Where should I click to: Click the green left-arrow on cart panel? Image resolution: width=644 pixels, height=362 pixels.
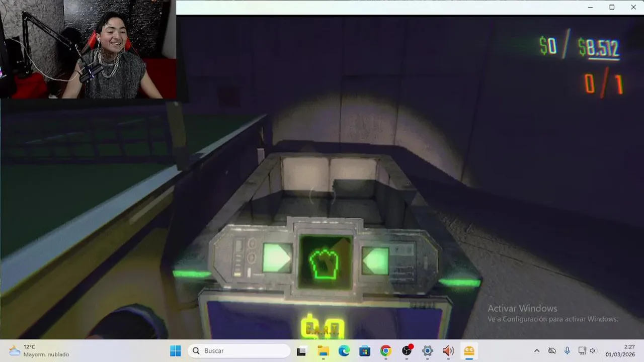[x=376, y=260]
